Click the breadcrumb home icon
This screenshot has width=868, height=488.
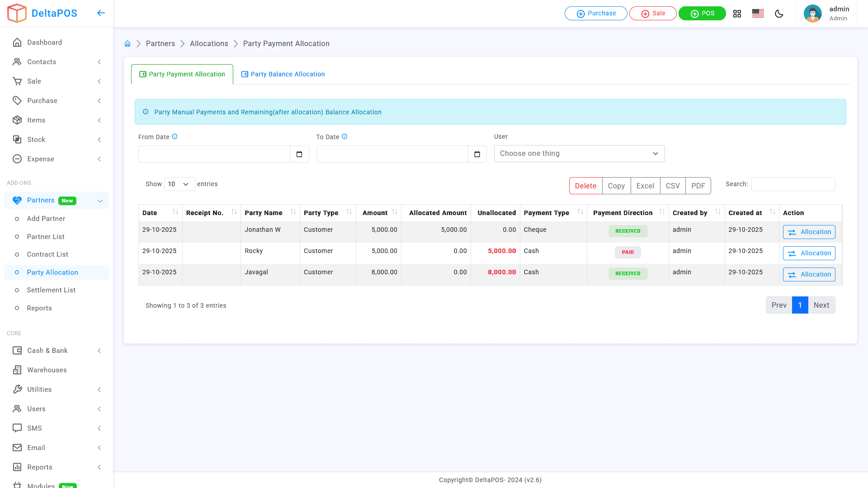(127, 43)
